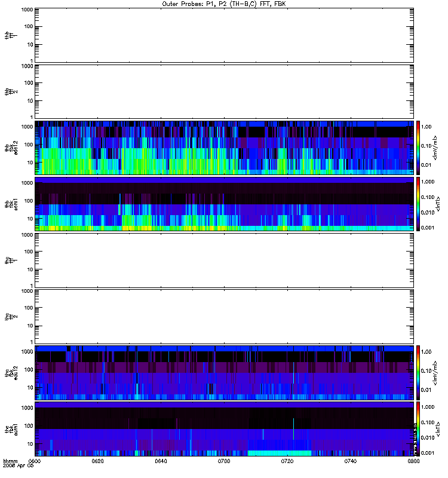Click the "0600" time axis label

point(35,461)
